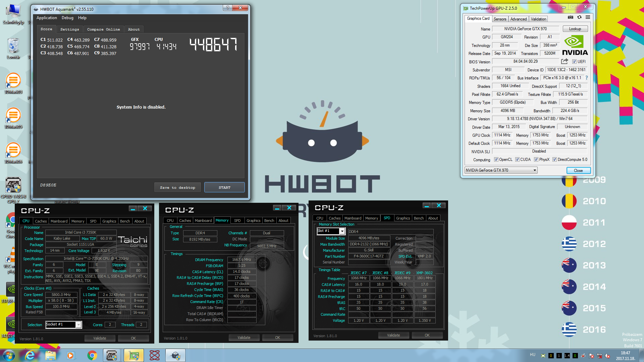Switch to the GPU-Z taskbar item
Screen dimensions: 644x362
coord(133,355)
